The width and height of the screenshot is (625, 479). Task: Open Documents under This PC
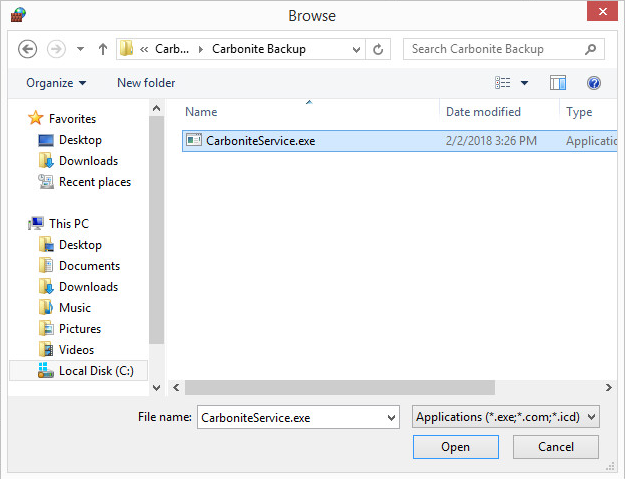pos(89,266)
